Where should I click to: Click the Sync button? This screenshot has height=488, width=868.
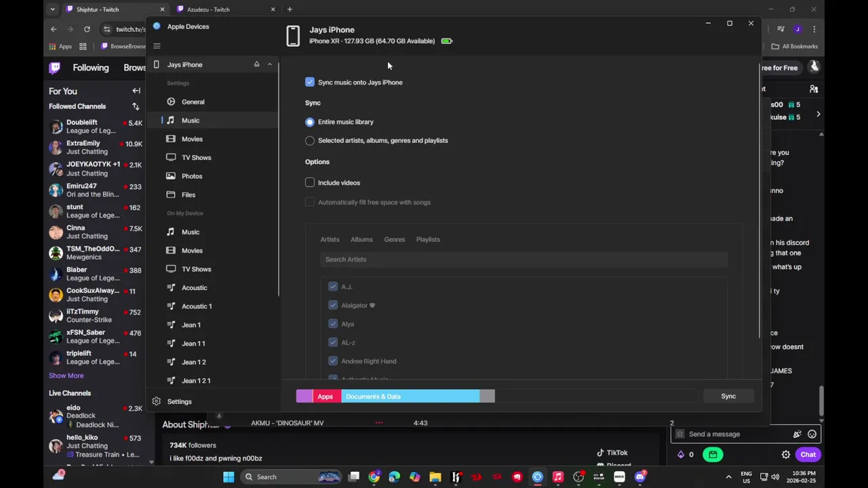[728, 396]
